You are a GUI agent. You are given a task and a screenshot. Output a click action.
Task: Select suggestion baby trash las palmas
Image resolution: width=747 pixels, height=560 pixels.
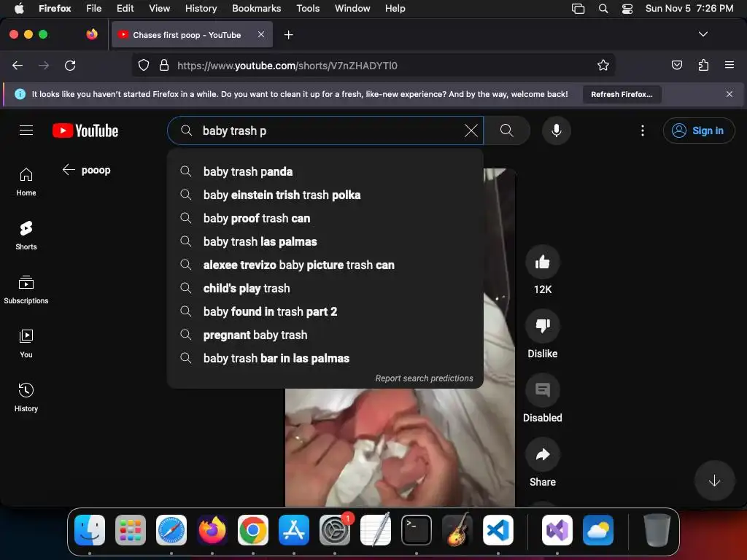click(x=325, y=241)
